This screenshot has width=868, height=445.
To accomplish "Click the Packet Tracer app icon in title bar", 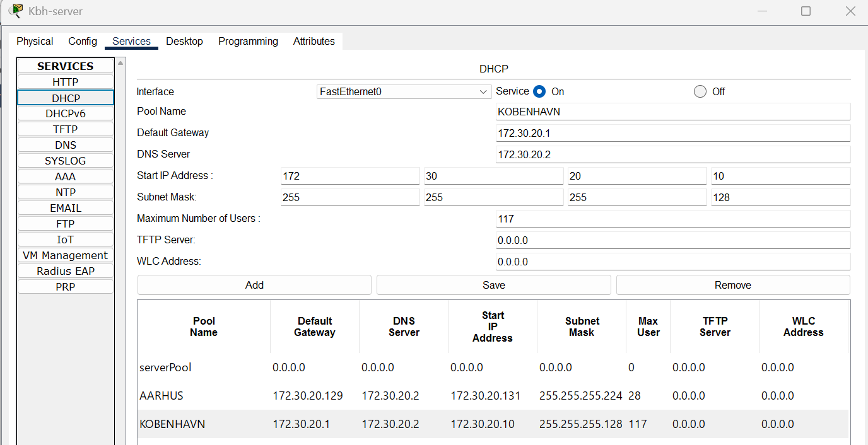I will (x=16, y=11).
